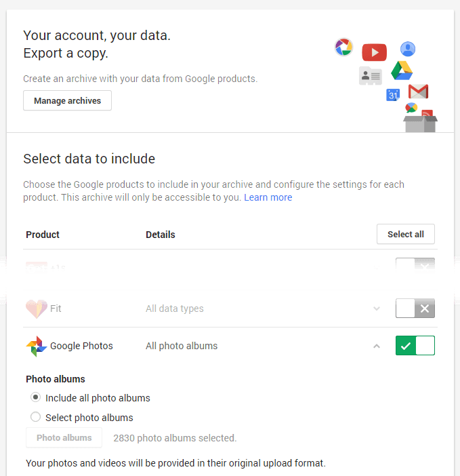Open the Manage archives page
Image resolution: width=460 pixels, height=476 pixels.
point(67,101)
